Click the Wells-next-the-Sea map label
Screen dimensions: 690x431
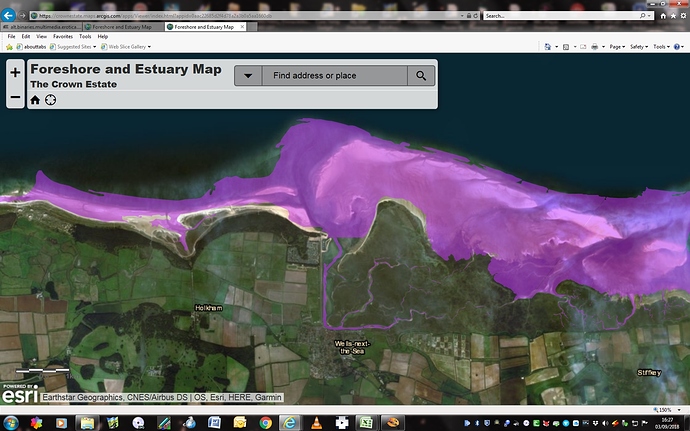352,347
